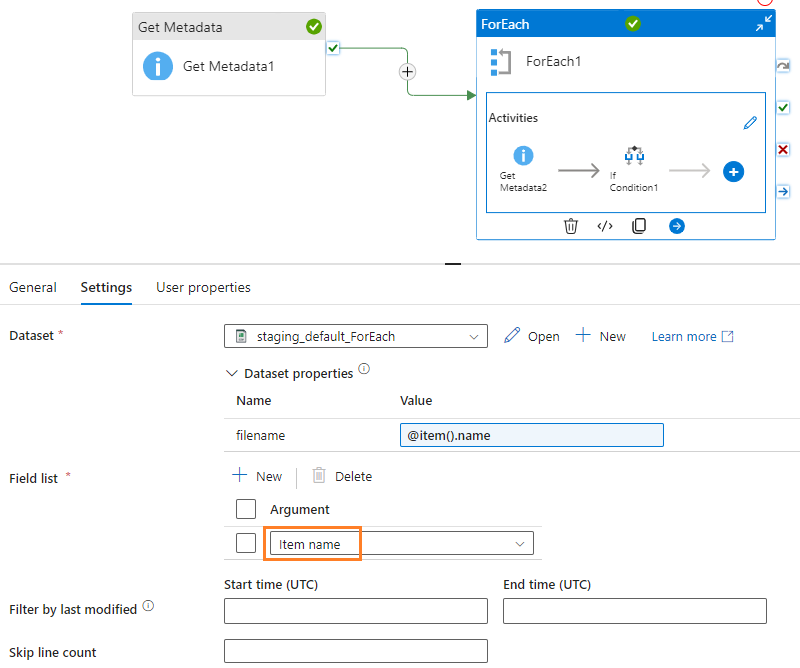Click the Delete field trash icon
800x668 pixels.
[x=319, y=475]
